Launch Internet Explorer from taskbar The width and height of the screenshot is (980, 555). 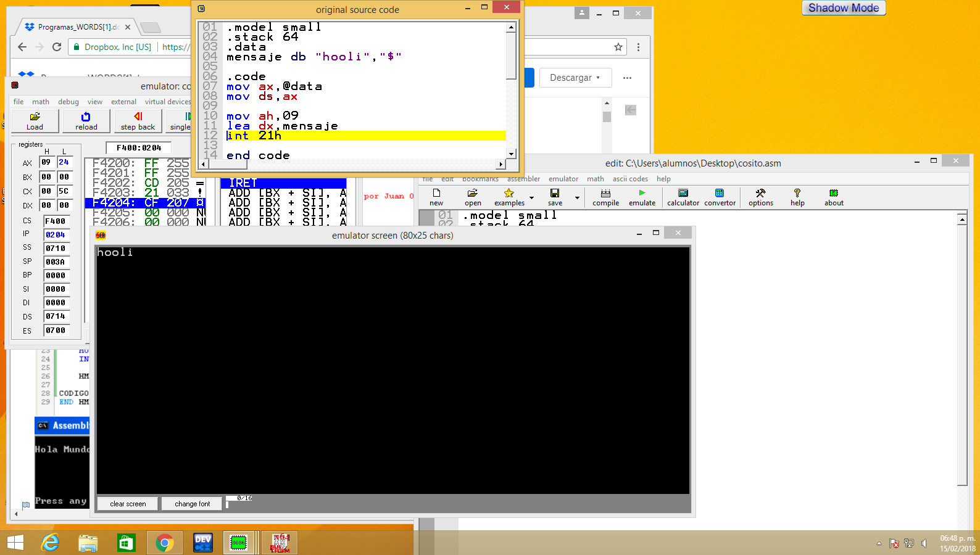point(50,543)
